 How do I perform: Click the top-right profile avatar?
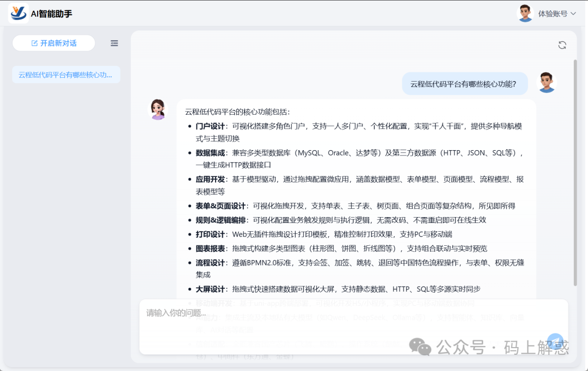point(525,13)
